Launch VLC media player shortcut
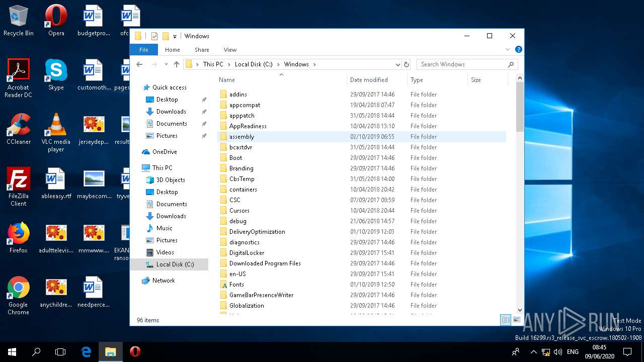Screen dimensions: 644x362 click(56, 133)
